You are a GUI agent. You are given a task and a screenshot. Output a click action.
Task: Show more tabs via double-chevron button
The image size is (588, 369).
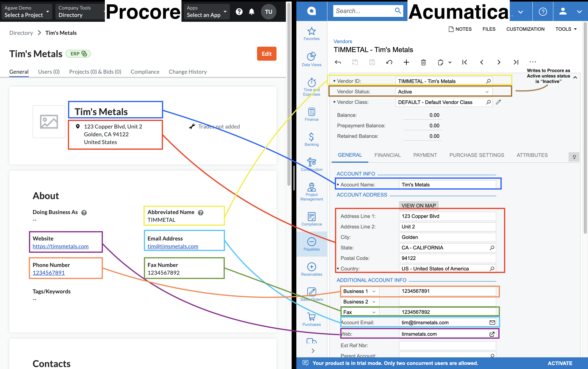pos(574,157)
